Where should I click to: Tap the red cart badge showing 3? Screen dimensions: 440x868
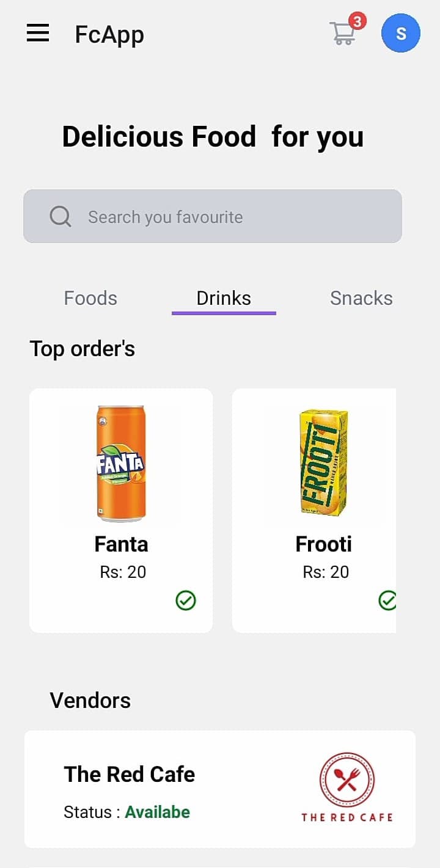[358, 21]
